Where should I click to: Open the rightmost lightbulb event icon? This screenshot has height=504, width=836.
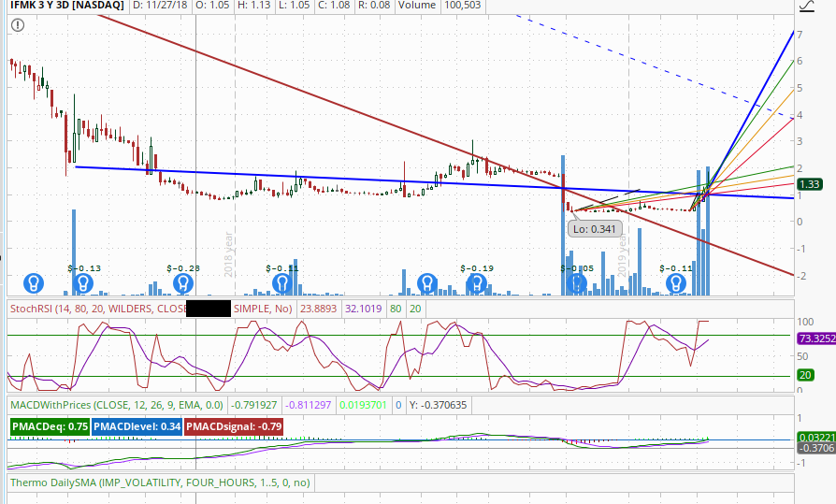tap(674, 281)
